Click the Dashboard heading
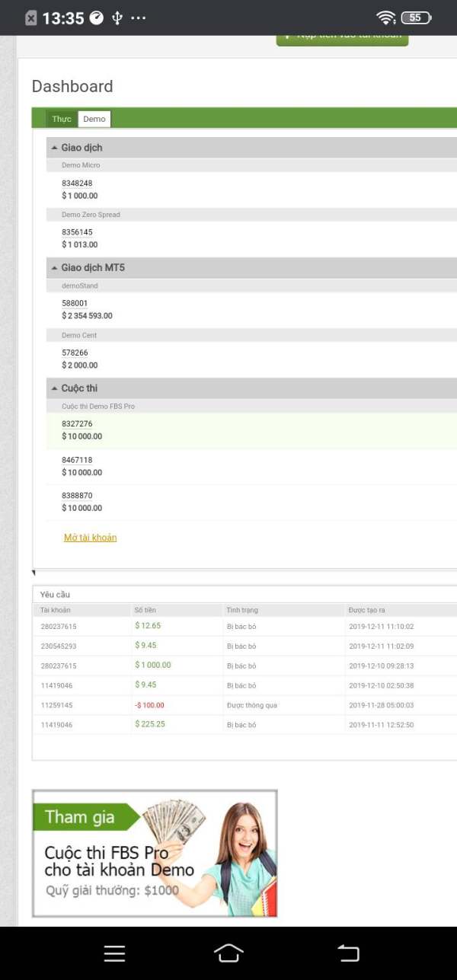Screen dimensions: 457x980 tap(72, 86)
